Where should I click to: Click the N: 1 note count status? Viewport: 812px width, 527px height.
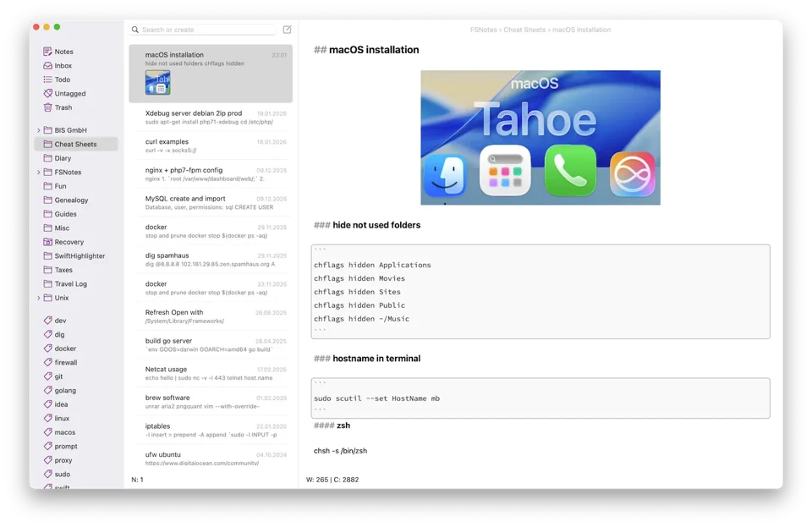(x=137, y=480)
